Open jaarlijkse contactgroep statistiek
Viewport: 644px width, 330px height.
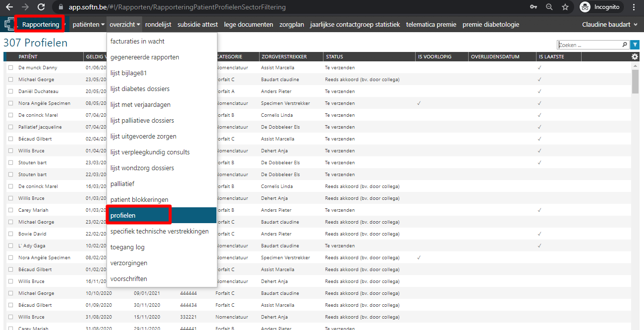point(355,24)
